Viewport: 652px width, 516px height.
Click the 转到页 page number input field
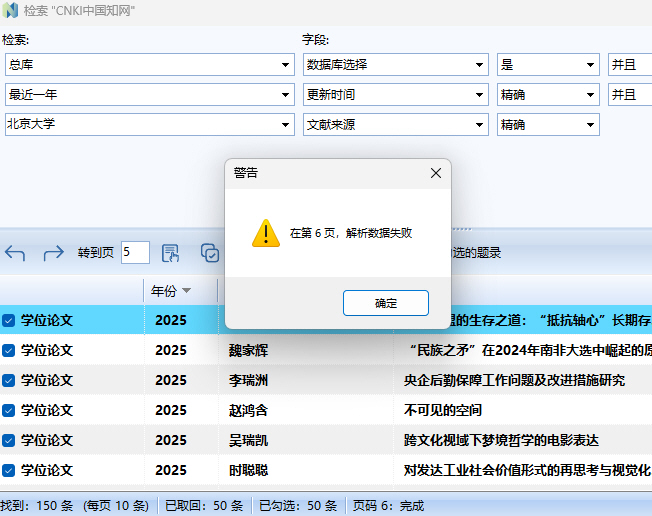135,253
